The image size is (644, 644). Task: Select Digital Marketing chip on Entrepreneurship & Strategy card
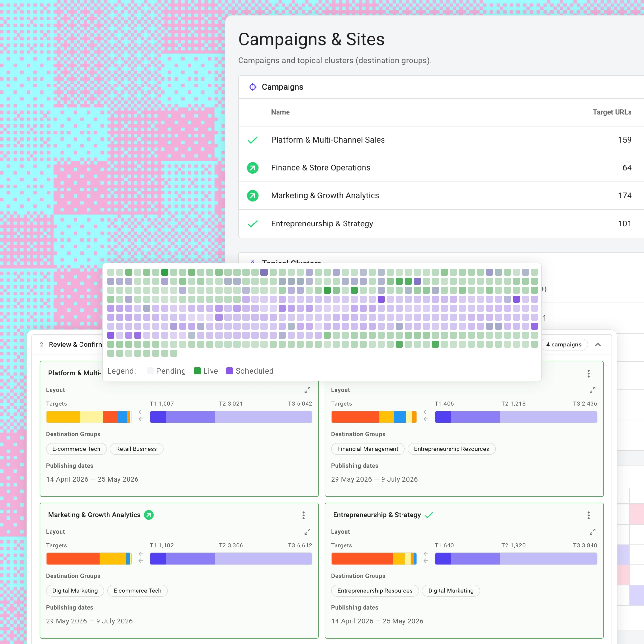[x=451, y=591]
